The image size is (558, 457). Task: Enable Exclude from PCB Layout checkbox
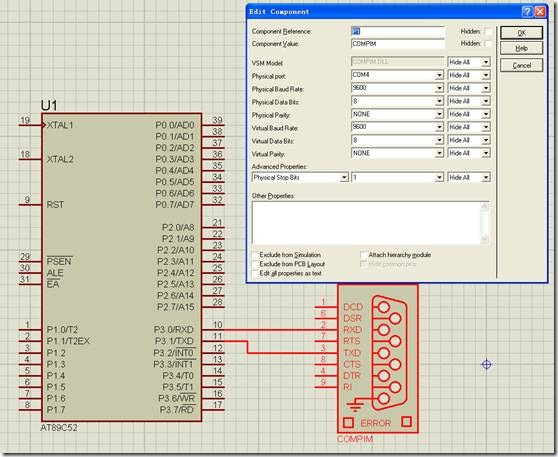(x=255, y=264)
